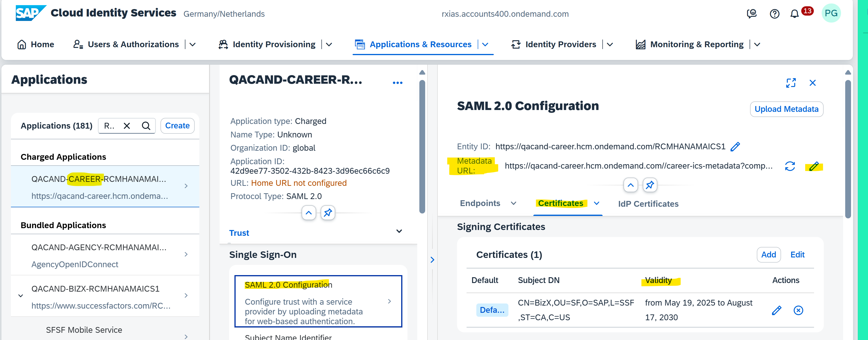Pin the application details header

327,213
